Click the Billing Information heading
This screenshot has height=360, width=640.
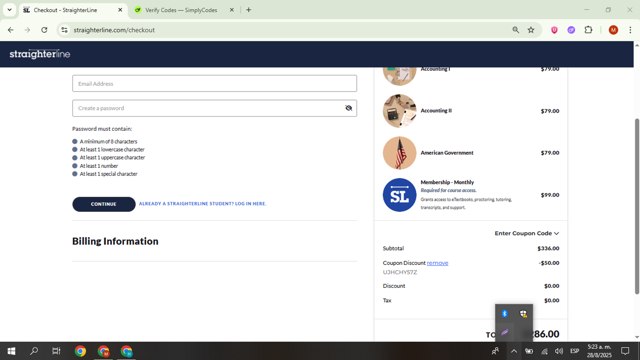115,241
